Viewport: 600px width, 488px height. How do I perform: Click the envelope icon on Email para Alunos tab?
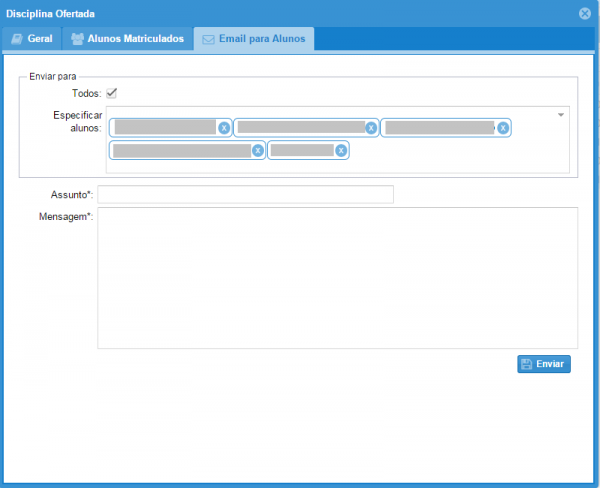coord(208,39)
